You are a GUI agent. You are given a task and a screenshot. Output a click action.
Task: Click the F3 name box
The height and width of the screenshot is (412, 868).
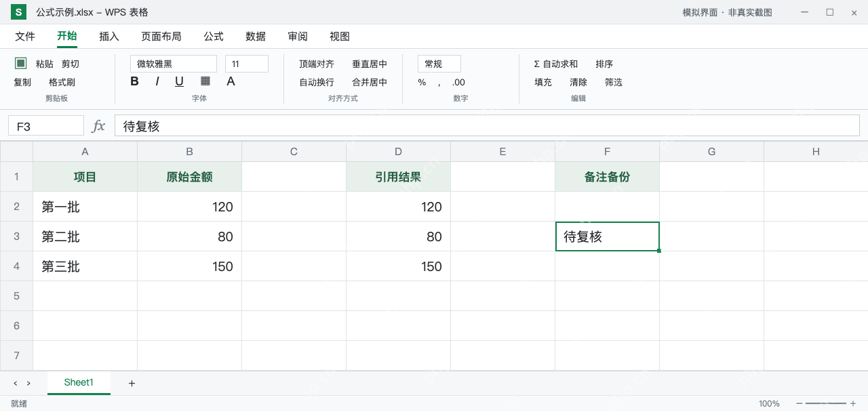coord(46,126)
